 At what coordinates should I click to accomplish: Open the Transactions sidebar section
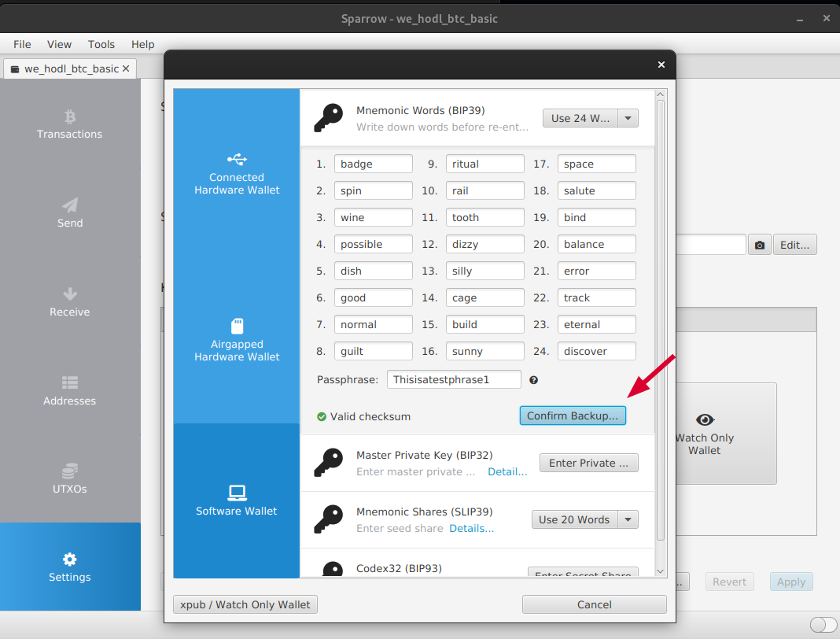tap(70, 124)
